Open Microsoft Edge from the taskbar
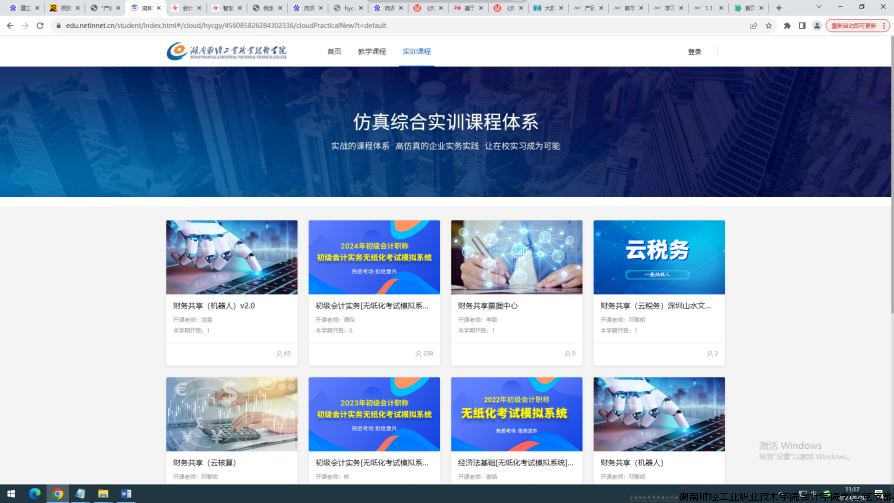This screenshot has width=894, height=503. pos(35,493)
